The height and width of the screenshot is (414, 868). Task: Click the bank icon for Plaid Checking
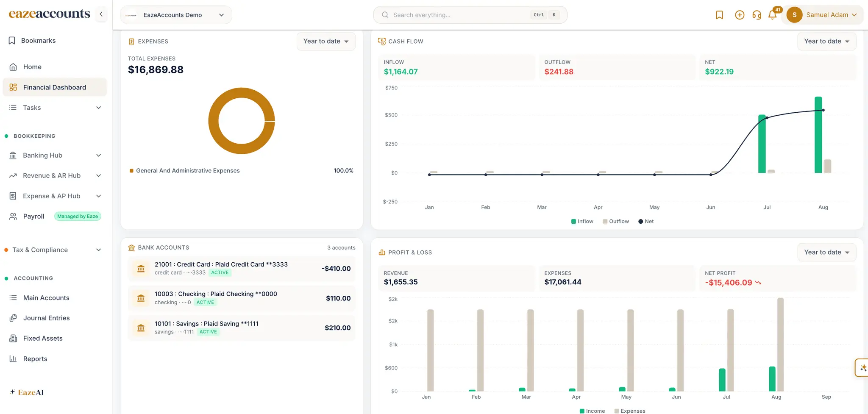[141, 298]
